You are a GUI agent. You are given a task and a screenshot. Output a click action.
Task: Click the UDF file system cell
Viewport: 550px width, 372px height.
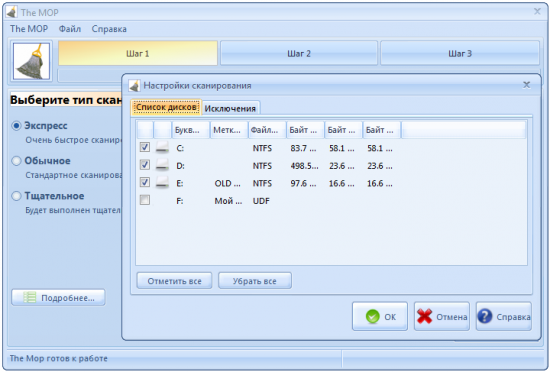click(261, 201)
